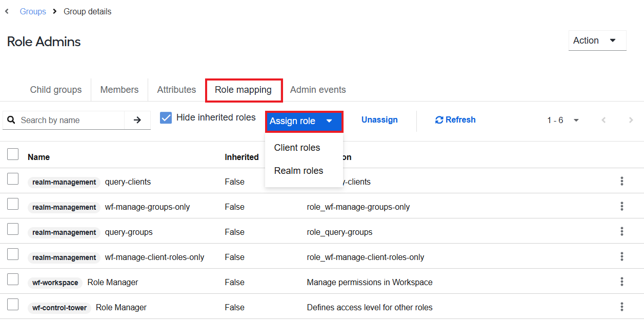Click the Unassign button

(379, 120)
